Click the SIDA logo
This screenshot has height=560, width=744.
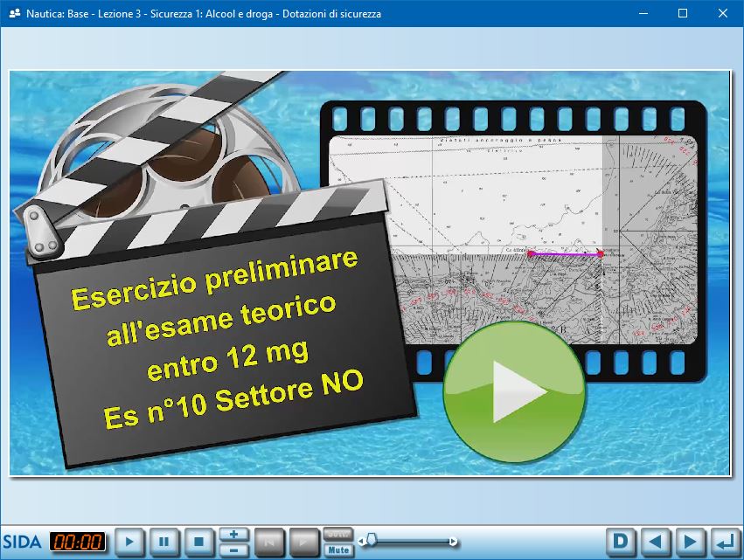tap(22, 542)
